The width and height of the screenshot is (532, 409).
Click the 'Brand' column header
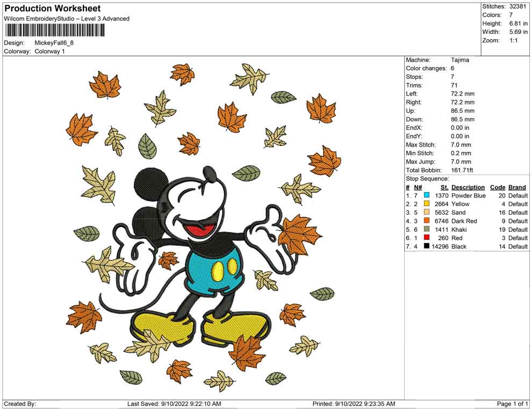(517, 187)
